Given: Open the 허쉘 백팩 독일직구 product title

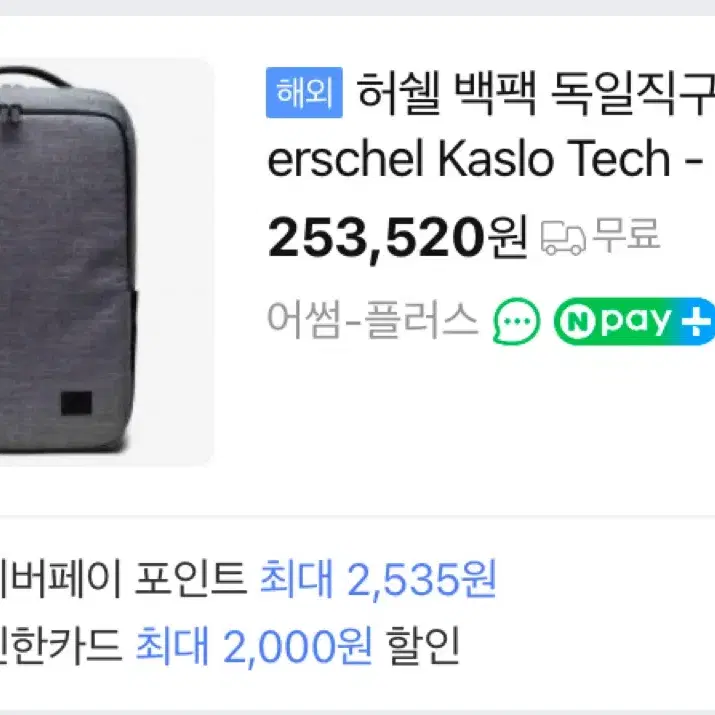Looking at the screenshot, I should pyautogui.click(x=535, y=93).
